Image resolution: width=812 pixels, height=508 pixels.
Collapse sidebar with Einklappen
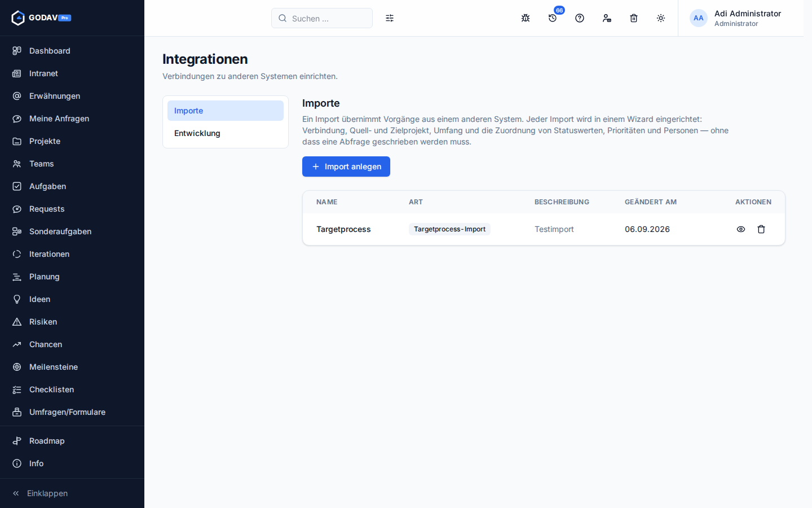[x=72, y=493]
